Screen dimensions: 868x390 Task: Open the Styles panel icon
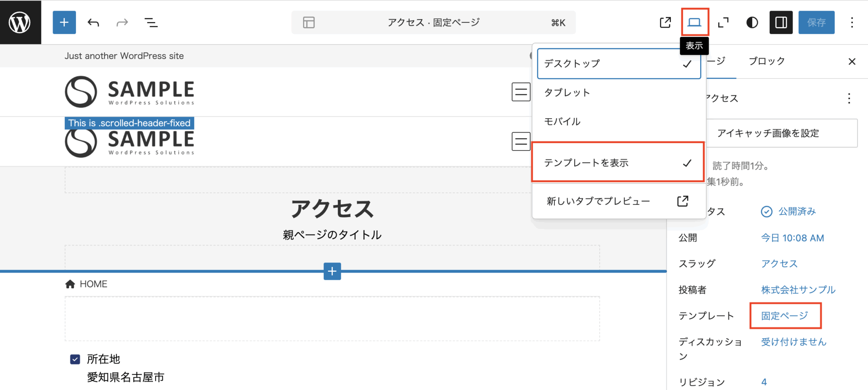[752, 22]
